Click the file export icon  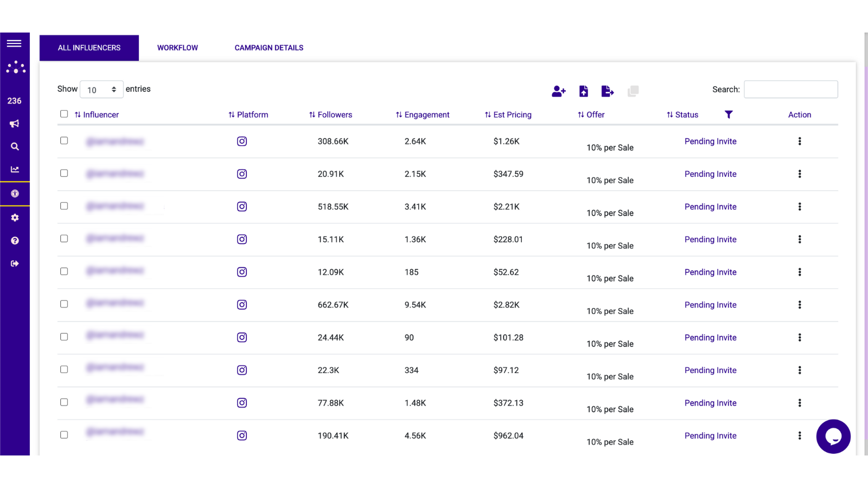pos(608,91)
